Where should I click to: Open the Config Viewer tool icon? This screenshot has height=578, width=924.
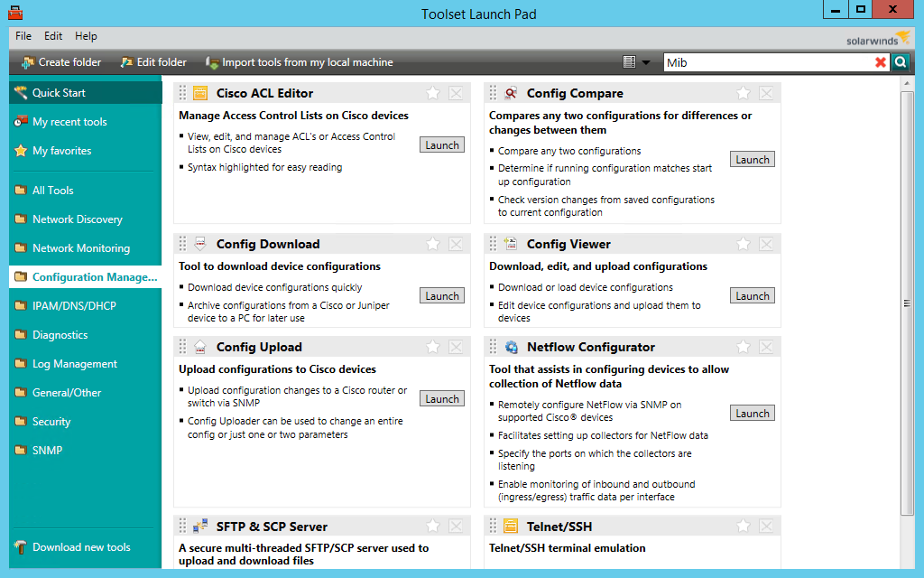coord(509,243)
